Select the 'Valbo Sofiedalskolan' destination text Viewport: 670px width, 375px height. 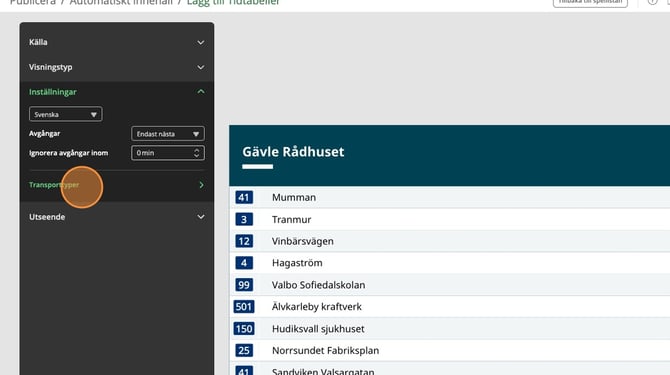(318, 285)
